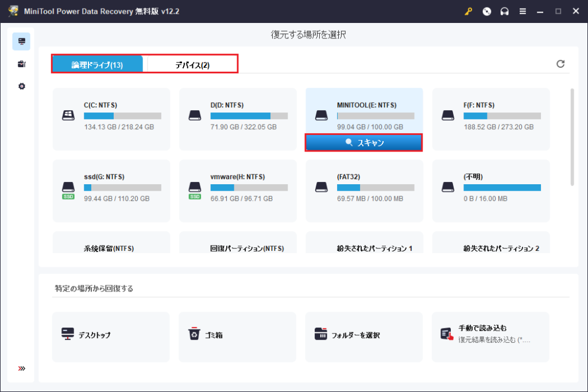The height and width of the screenshot is (392, 588).
Task: Open the settings gear in sidebar
Action: (22, 86)
